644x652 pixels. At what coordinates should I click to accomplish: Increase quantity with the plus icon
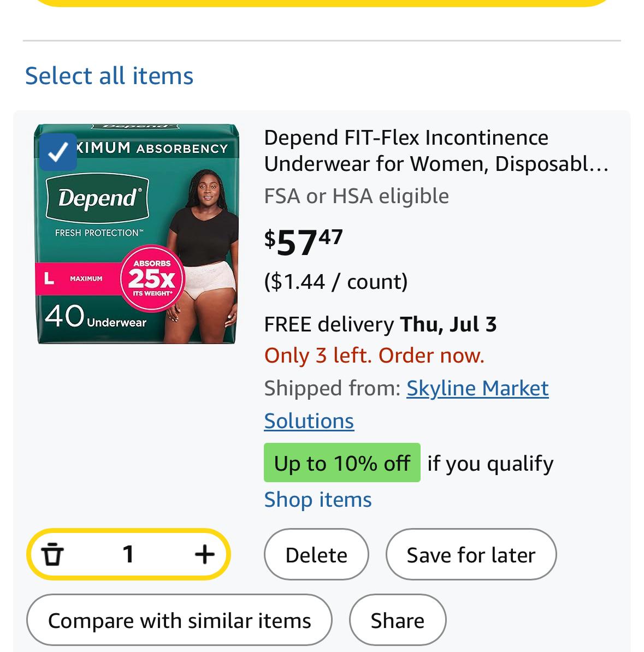coord(204,554)
